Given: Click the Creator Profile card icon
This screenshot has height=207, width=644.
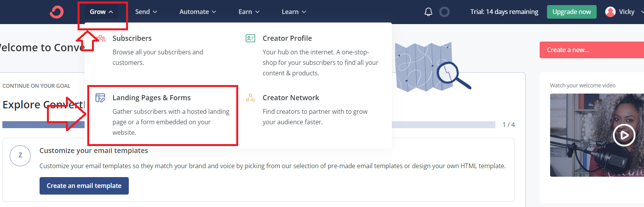Looking at the screenshot, I should tap(250, 38).
